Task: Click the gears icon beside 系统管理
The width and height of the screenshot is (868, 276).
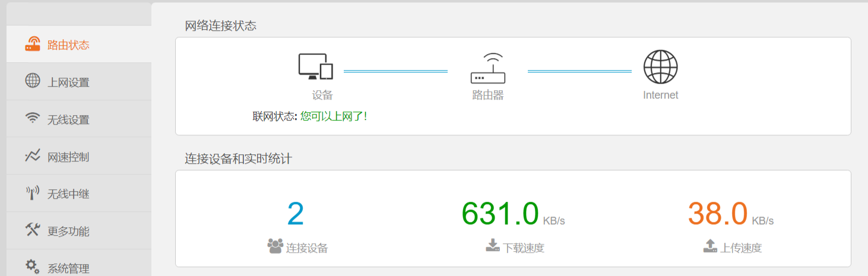Action: click(x=33, y=267)
